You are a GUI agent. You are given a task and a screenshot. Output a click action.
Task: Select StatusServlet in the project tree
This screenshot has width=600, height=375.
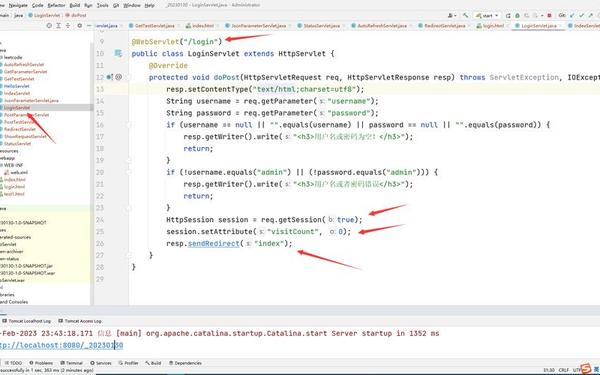pyautogui.click(x=18, y=144)
